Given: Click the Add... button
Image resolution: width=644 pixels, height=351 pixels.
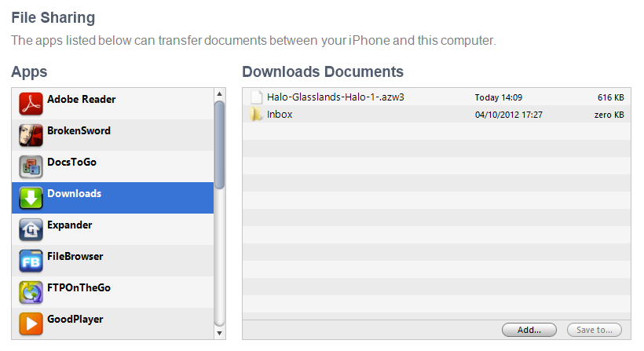Looking at the screenshot, I should (529, 330).
